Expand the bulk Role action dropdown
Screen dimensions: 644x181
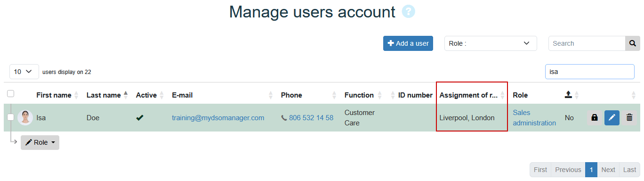pos(40,142)
